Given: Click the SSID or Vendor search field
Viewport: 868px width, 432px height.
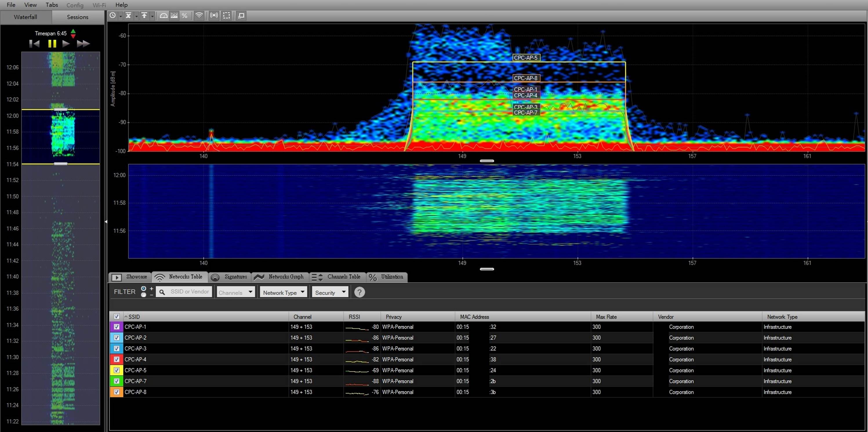Looking at the screenshot, I should tap(189, 291).
